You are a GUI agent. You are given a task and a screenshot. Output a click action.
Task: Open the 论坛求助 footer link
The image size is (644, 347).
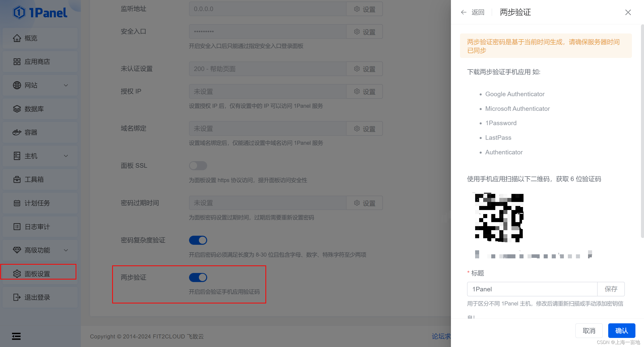click(x=441, y=336)
